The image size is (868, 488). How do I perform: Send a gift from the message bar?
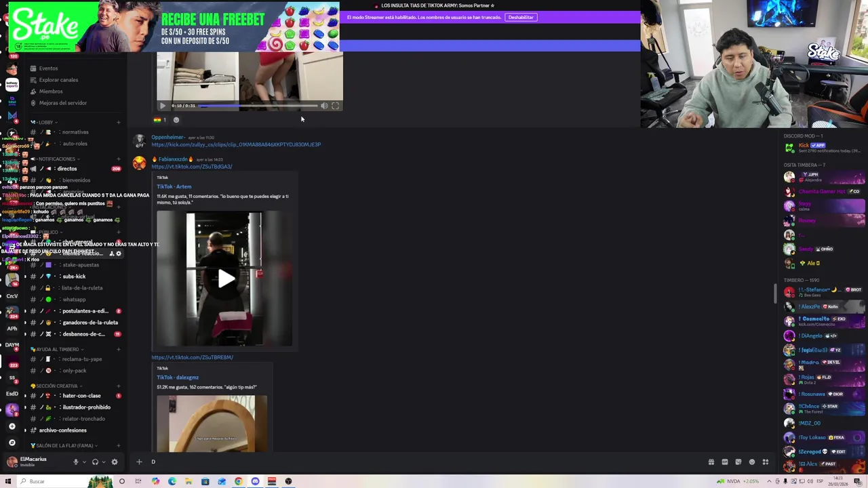pyautogui.click(x=711, y=462)
